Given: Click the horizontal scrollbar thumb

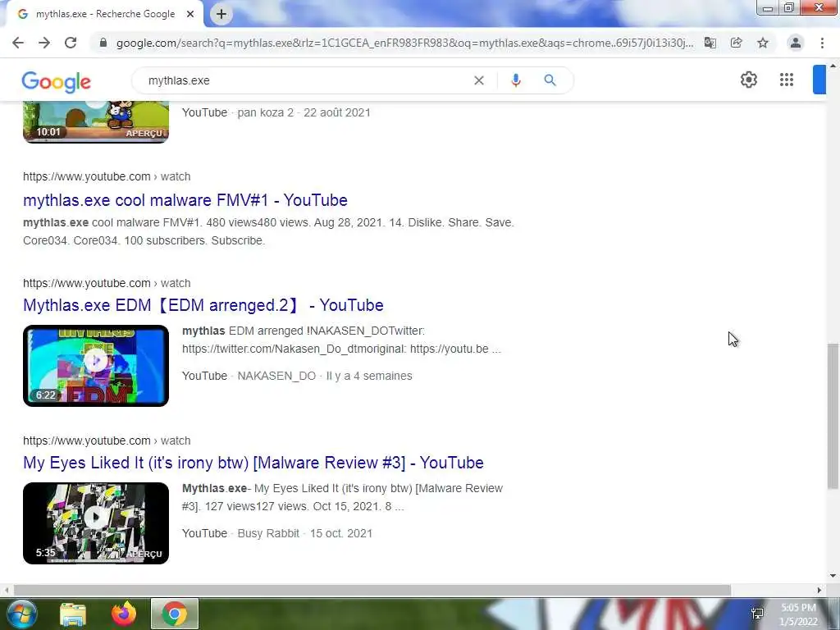Looking at the screenshot, I should pos(372,591).
